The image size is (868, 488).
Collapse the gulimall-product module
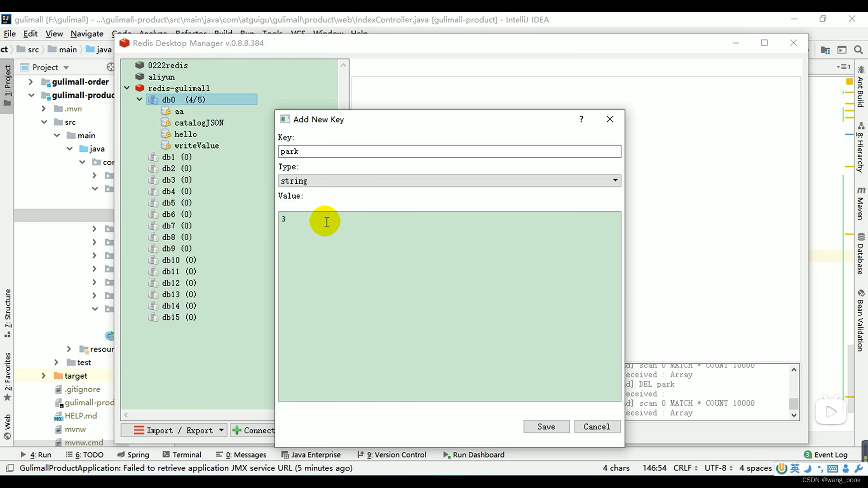31,95
